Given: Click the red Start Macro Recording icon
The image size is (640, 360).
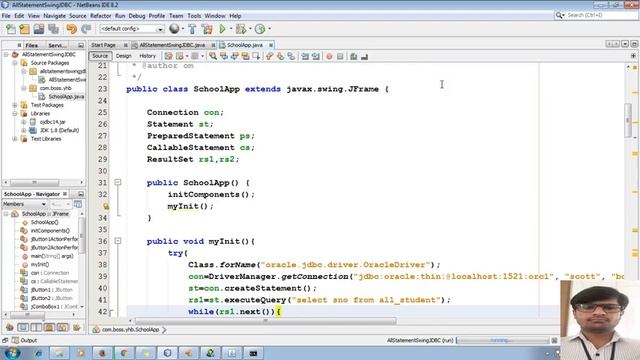Looking at the screenshot, I should (x=329, y=56).
